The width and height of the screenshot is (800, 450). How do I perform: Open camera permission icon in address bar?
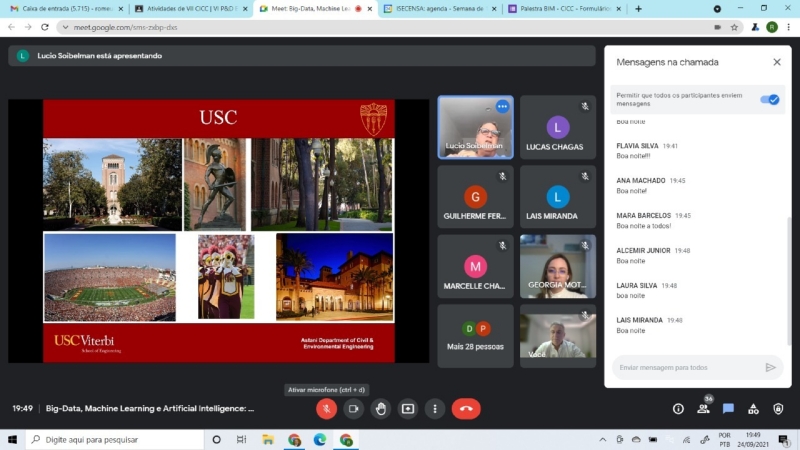click(x=717, y=27)
